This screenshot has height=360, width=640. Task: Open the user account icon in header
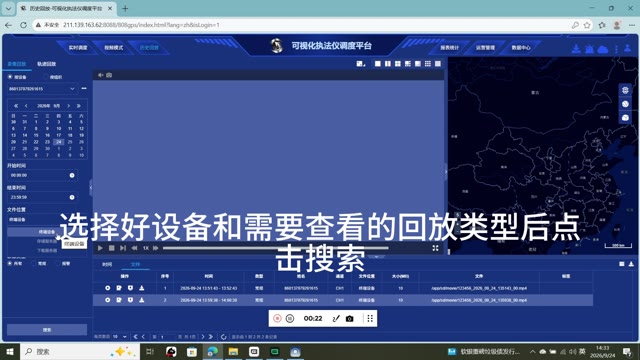[628, 49]
